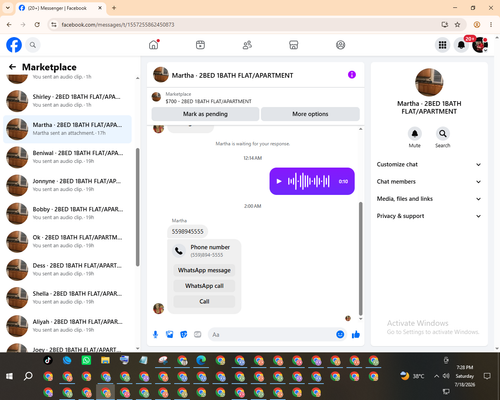
Task: Click the large Martha profile photo
Action: [429, 82]
